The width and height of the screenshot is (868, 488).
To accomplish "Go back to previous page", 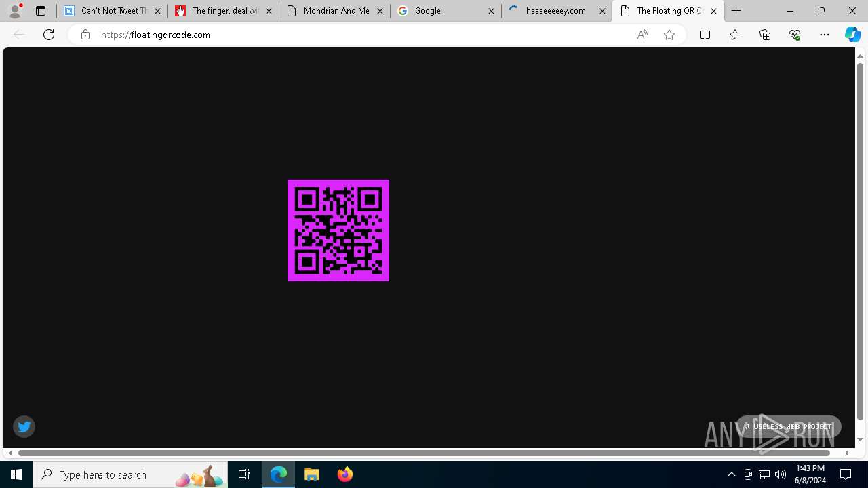I will (19, 35).
